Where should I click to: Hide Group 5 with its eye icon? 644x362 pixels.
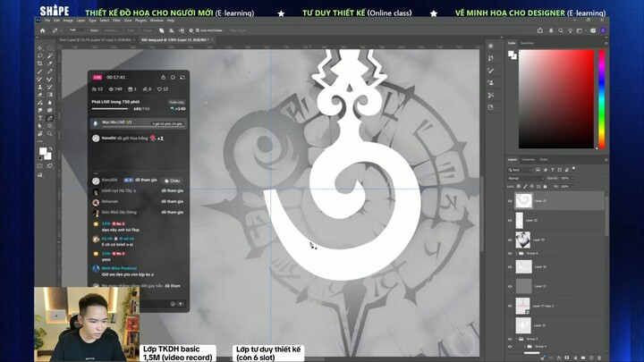pyautogui.click(x=510, y=339)
